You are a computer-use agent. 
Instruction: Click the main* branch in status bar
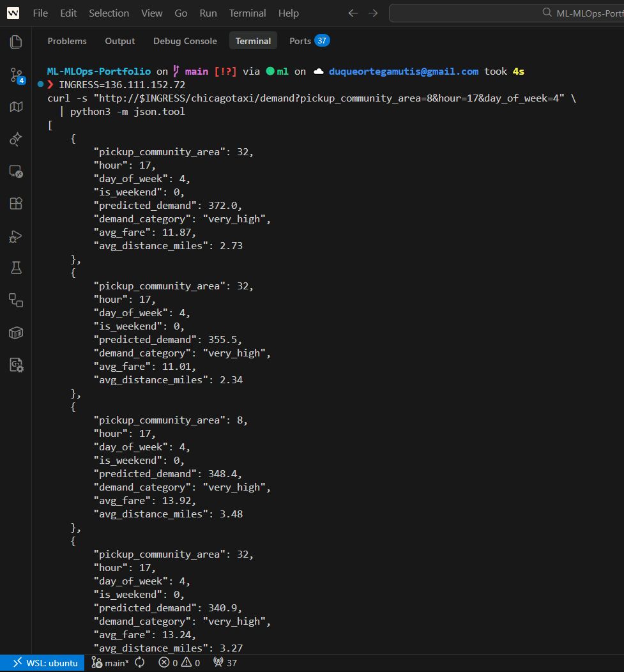(110, 663)
